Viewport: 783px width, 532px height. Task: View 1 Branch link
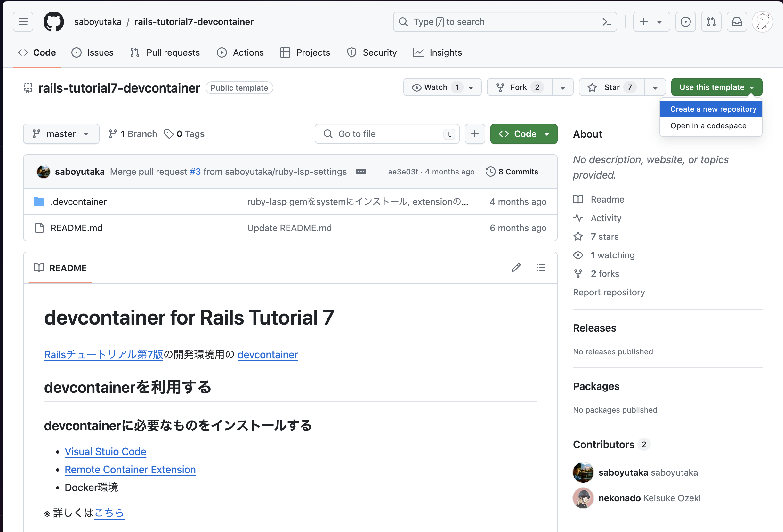133,134
